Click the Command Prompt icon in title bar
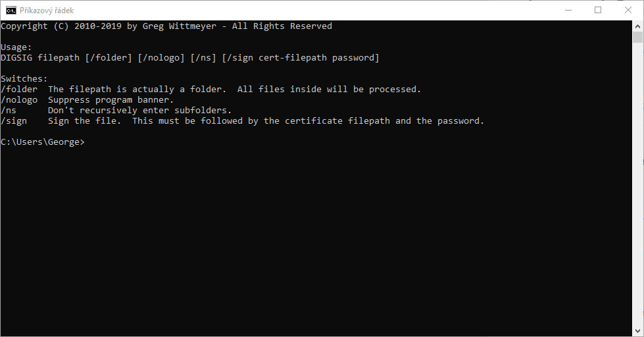The width and height of the screenshot is (644, 337). click(11, 11)
